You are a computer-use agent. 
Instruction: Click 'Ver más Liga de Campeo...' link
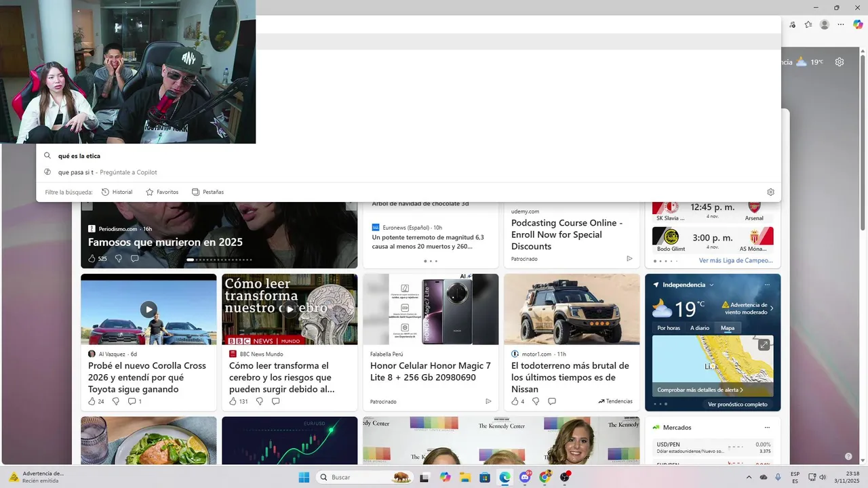pos(736,260)
